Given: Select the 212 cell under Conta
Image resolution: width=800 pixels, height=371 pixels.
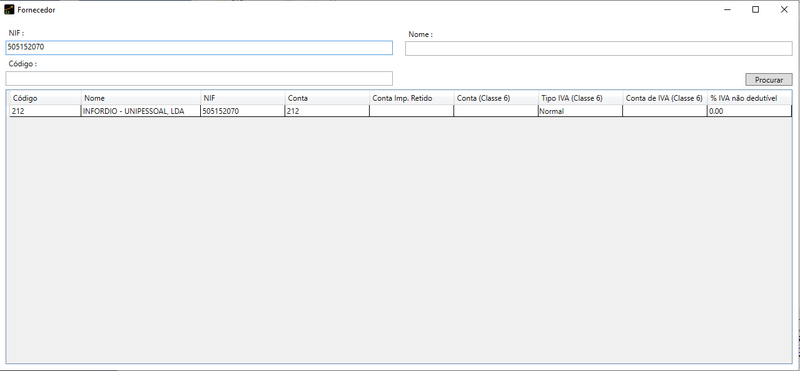Looking at the screenshot, I should (x=327, y=111).
